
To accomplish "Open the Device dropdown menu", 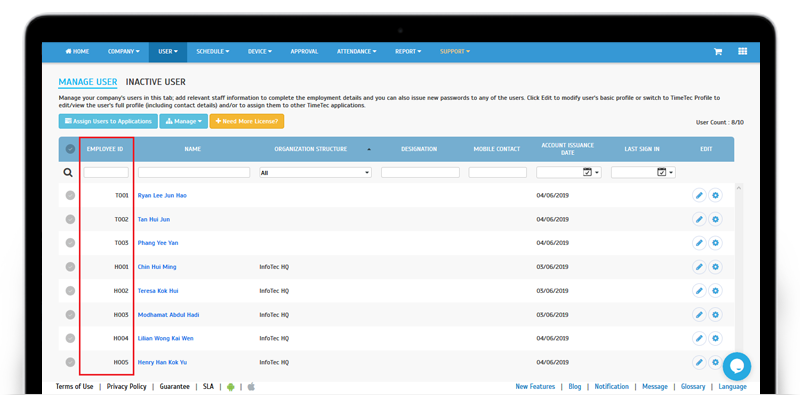I will coord(260,52).
